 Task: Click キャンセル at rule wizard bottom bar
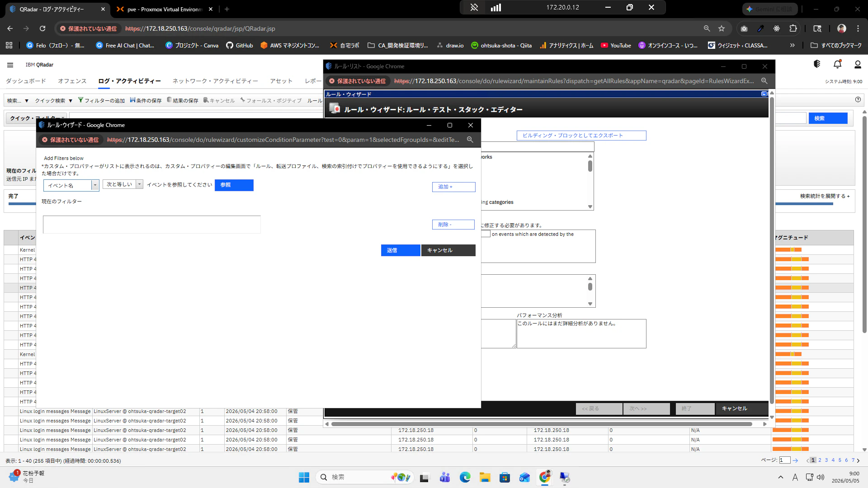(742, 408)
